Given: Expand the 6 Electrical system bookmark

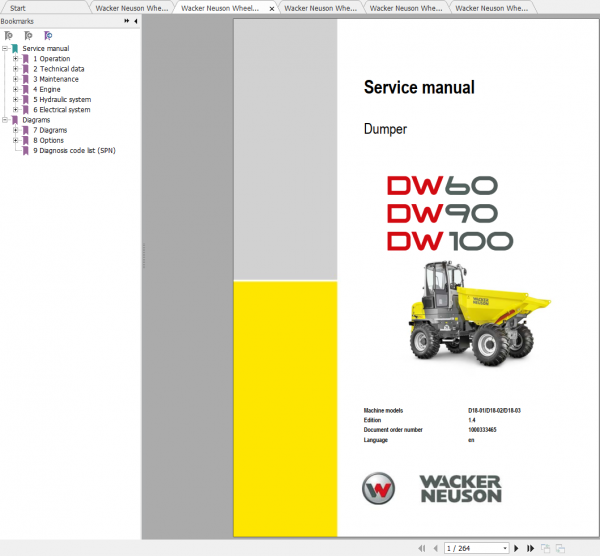Looking at the screenshot, I should (x=16, y=110).
